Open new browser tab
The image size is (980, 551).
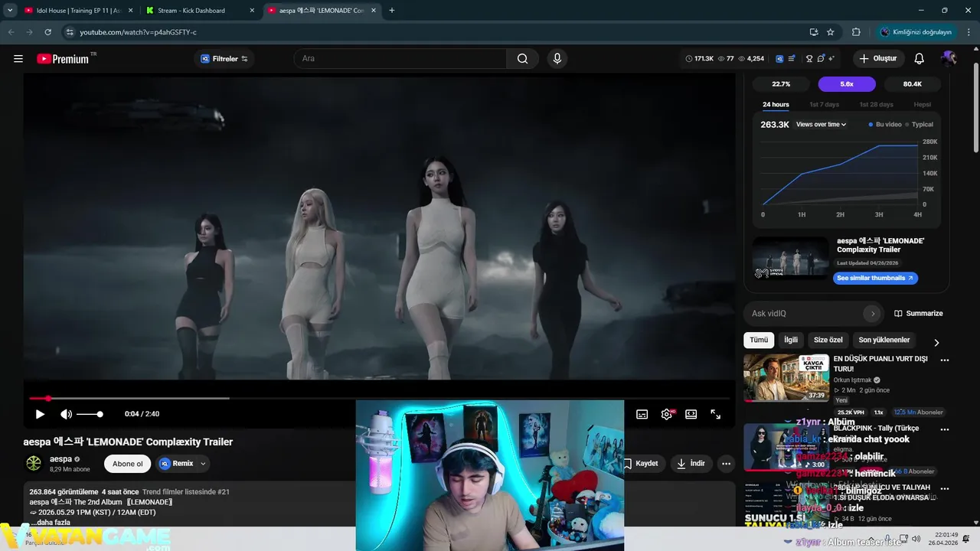tap(392, 11)
